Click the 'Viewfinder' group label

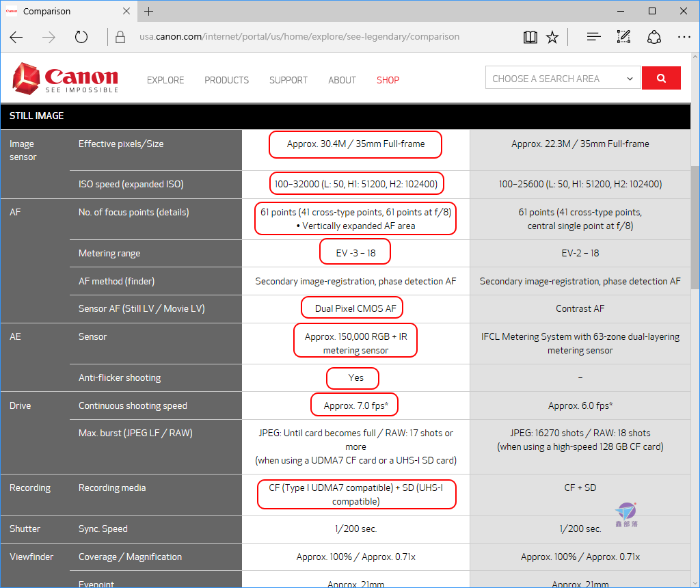coord(31,557)
